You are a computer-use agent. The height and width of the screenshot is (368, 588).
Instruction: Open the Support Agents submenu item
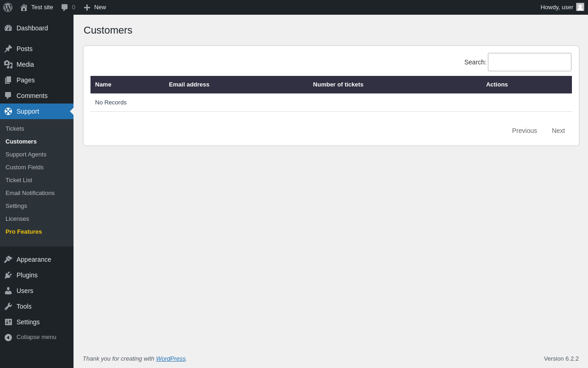(x=26, y=155)
